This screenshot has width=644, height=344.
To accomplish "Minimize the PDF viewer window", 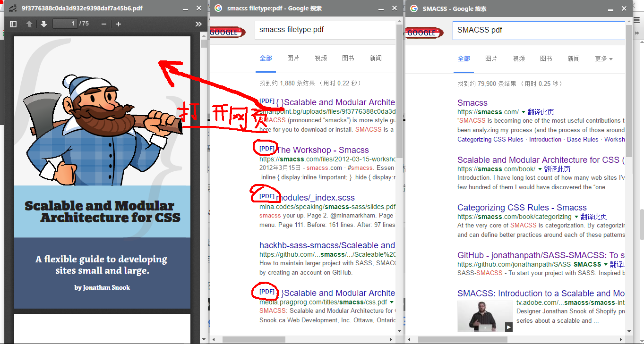I will [x=185, y=8].
